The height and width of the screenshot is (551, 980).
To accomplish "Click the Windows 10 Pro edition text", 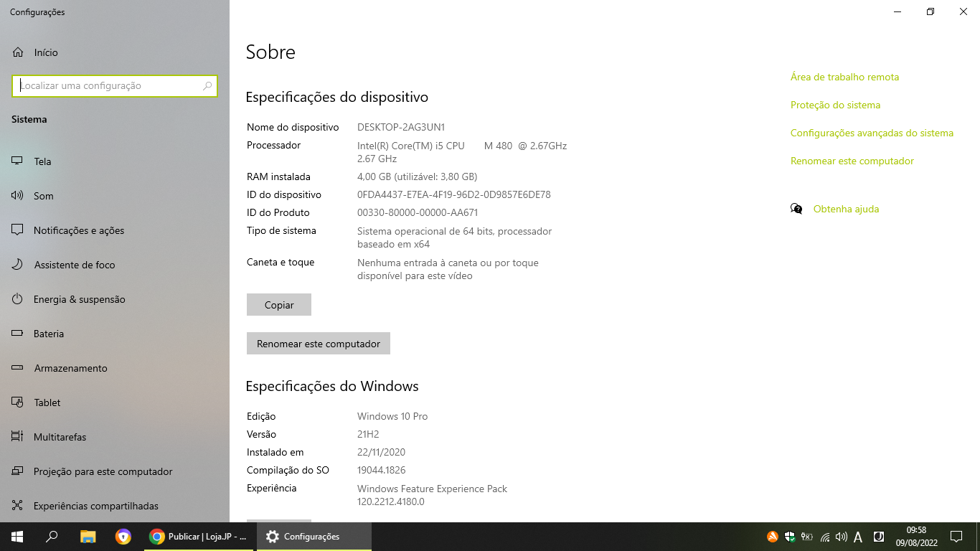I will coord(392,416).
